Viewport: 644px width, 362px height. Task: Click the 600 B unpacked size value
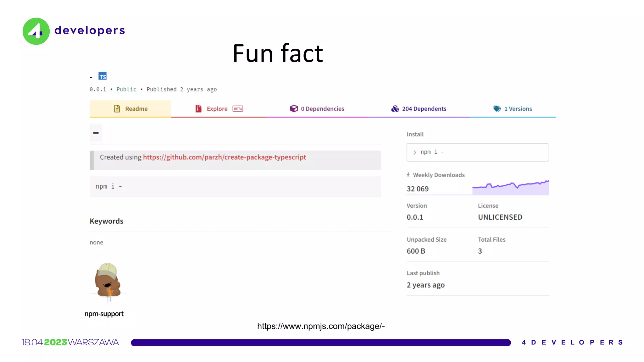coord(416,251)
